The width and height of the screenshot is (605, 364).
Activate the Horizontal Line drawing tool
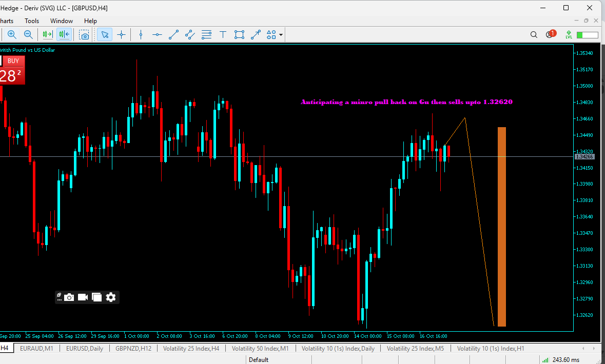157,34
